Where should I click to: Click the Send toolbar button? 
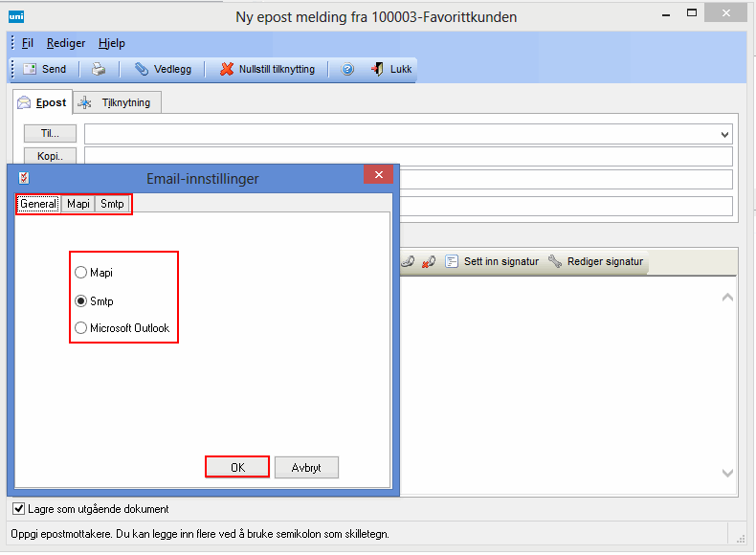(x=44, y=69)
